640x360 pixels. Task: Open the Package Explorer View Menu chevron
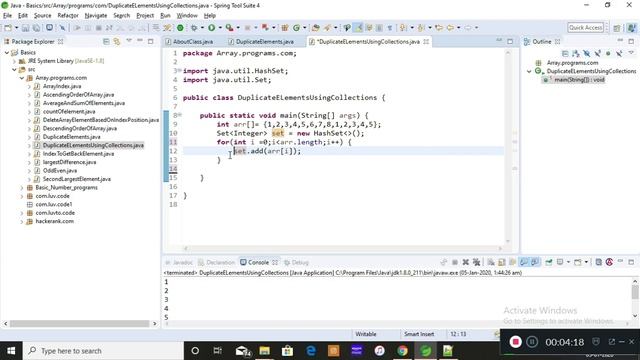129,41
